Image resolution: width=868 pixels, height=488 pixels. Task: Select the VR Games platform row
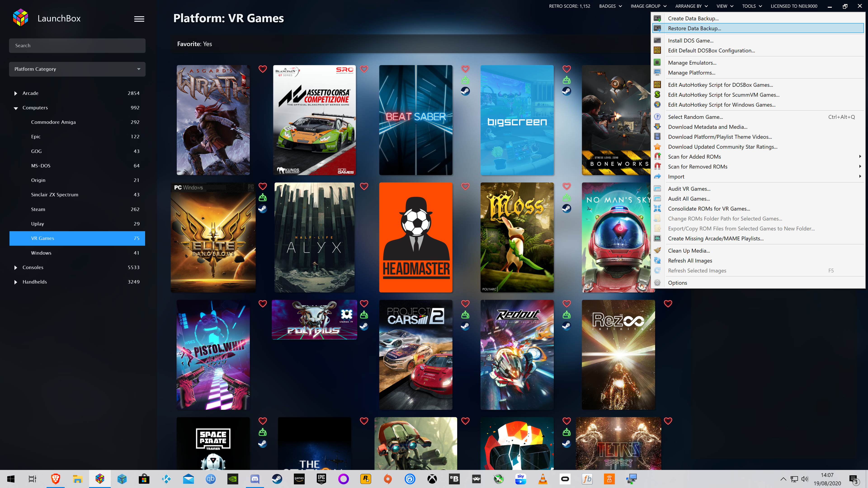tap(77, 238)
